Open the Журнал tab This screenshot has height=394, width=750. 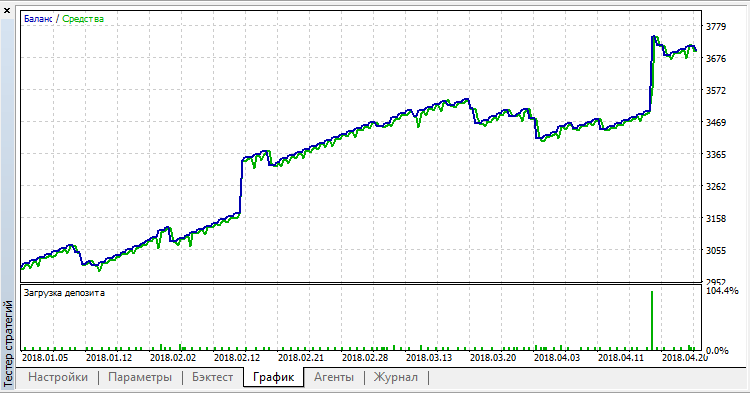(x=396, y=377)
